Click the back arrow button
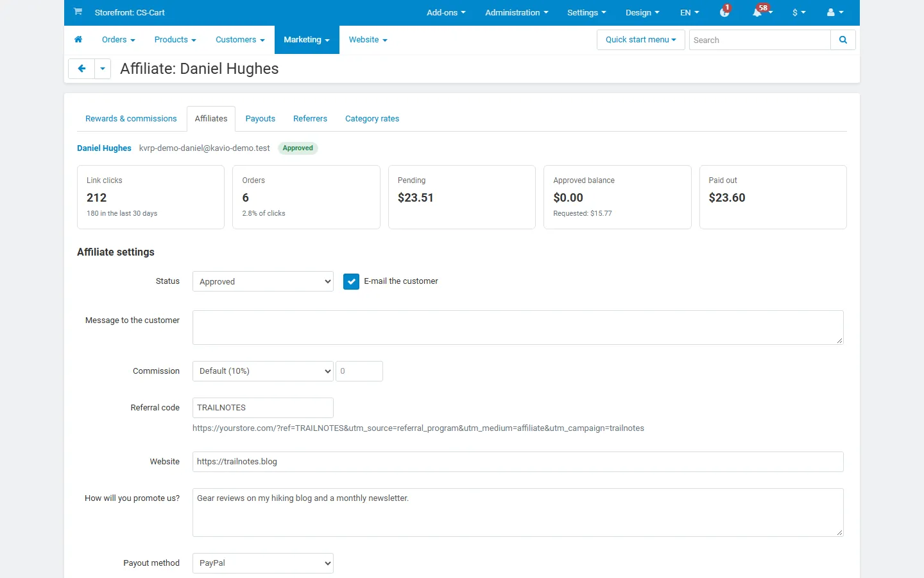 (81, 69)
